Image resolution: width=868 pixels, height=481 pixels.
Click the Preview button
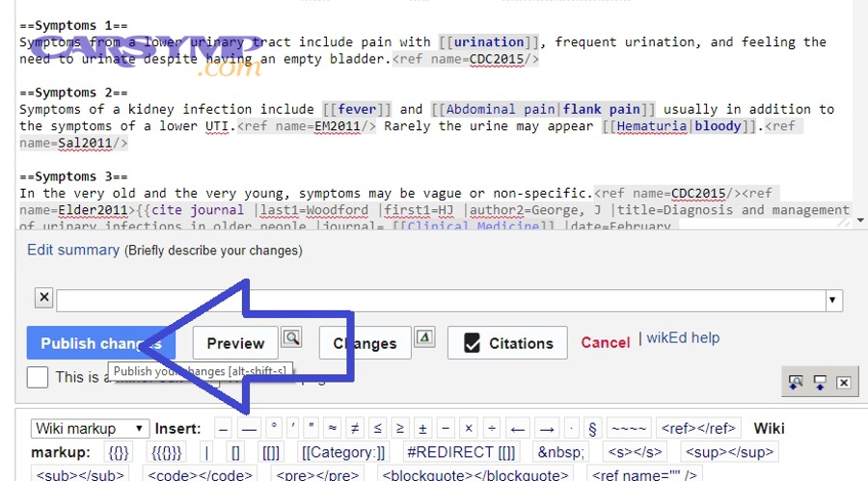(x=235, y=343)
